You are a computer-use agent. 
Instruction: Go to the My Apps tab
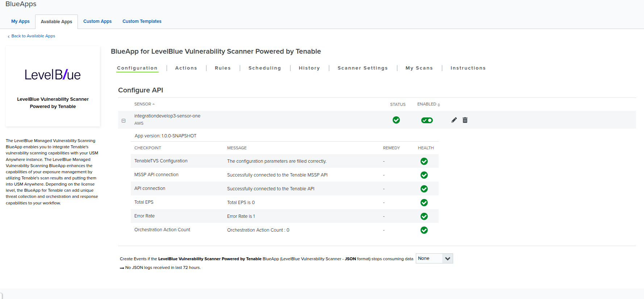point(20,21)
